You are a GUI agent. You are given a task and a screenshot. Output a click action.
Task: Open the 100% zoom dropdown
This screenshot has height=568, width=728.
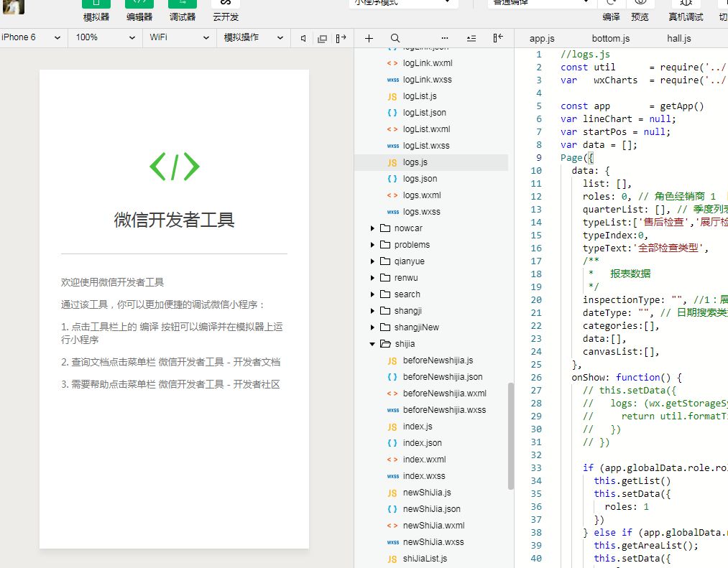(x=106, y=37)
